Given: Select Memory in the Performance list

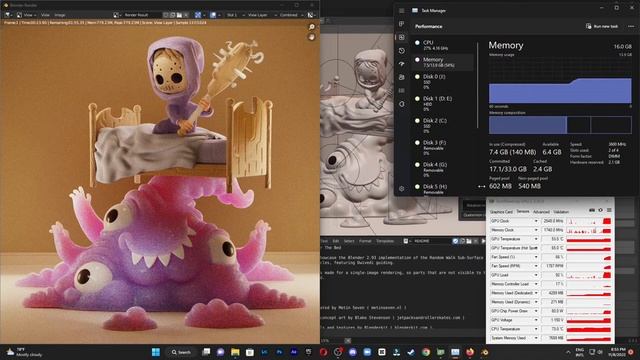Looking at the screenshot, I should 442,62.
